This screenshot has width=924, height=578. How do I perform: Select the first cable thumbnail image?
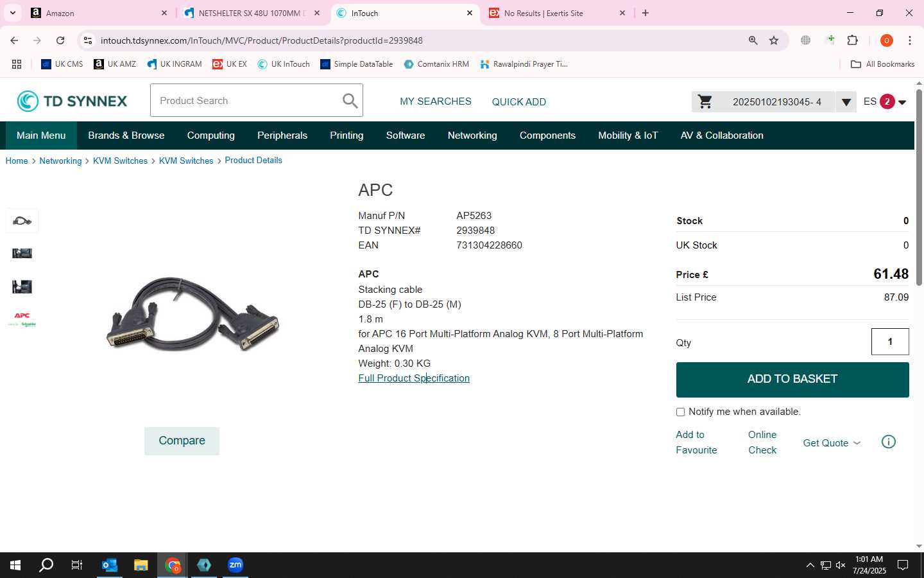[x=22, y=221]
